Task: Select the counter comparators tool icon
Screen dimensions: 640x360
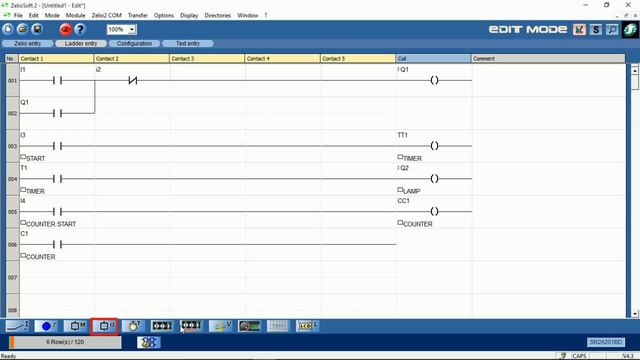Action: (191, 326)
